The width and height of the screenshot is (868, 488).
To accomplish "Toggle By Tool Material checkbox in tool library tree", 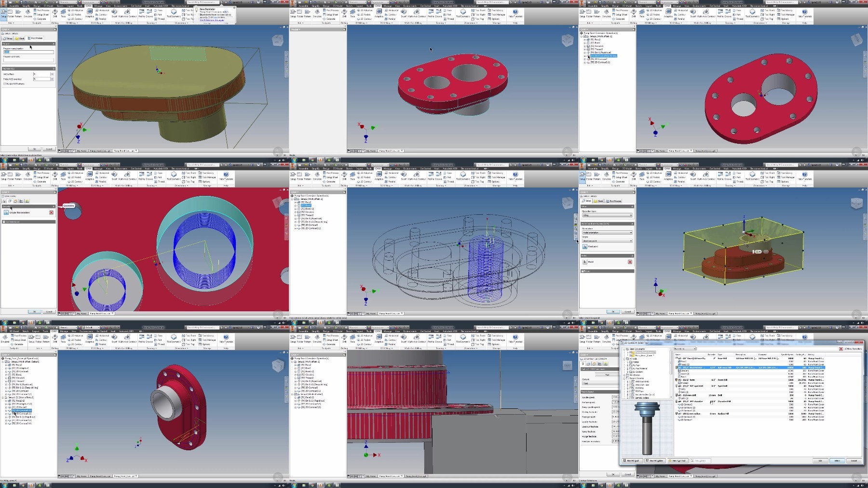I will click(631, 368).
